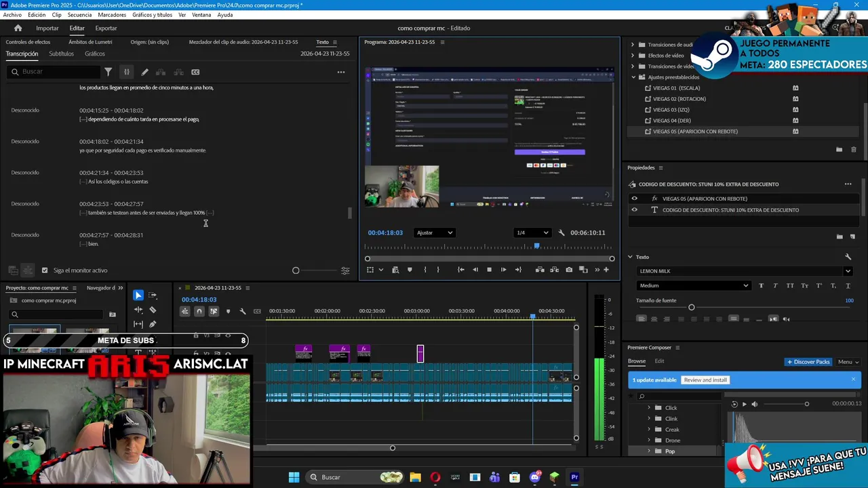Open the Ajustar zoom level dropdown

click(435, 232)
